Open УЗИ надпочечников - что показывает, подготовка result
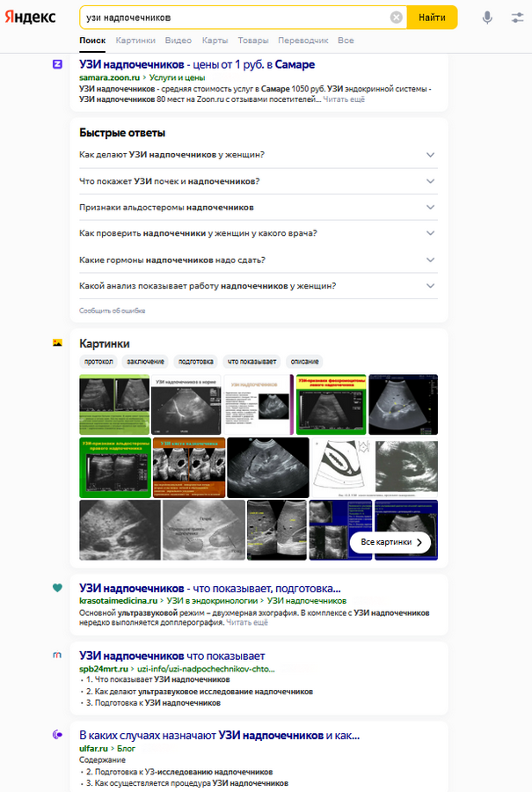 210,589
